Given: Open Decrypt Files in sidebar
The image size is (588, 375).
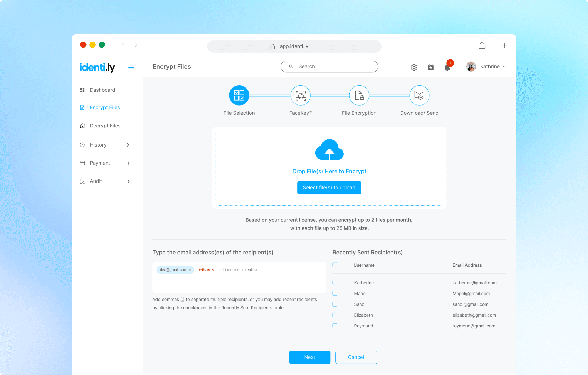Looking at the screenshot, I should tap(105, 126).
